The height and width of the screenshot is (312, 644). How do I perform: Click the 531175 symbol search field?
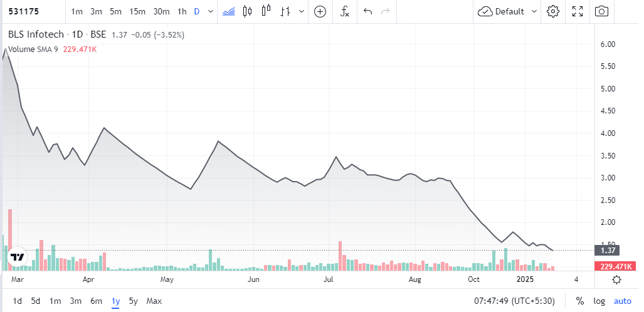point(33,11)
